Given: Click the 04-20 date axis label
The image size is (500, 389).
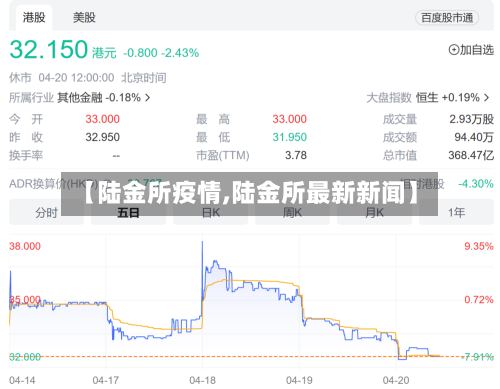Looking at the screenshot, I should tap(396, 380).
